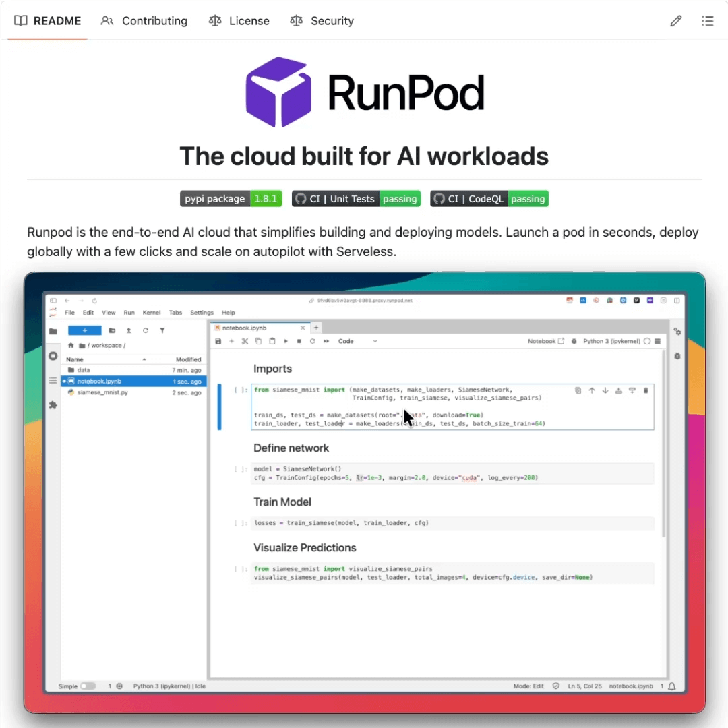Click the file filter funnel icon
Viewport: 728px width, 728px height.
162,330
